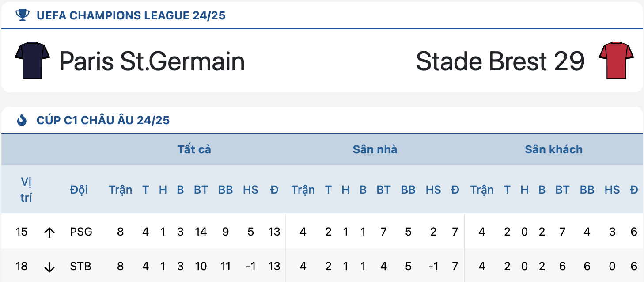Click the STB team abbreviation in table

[x=81, y=267]
